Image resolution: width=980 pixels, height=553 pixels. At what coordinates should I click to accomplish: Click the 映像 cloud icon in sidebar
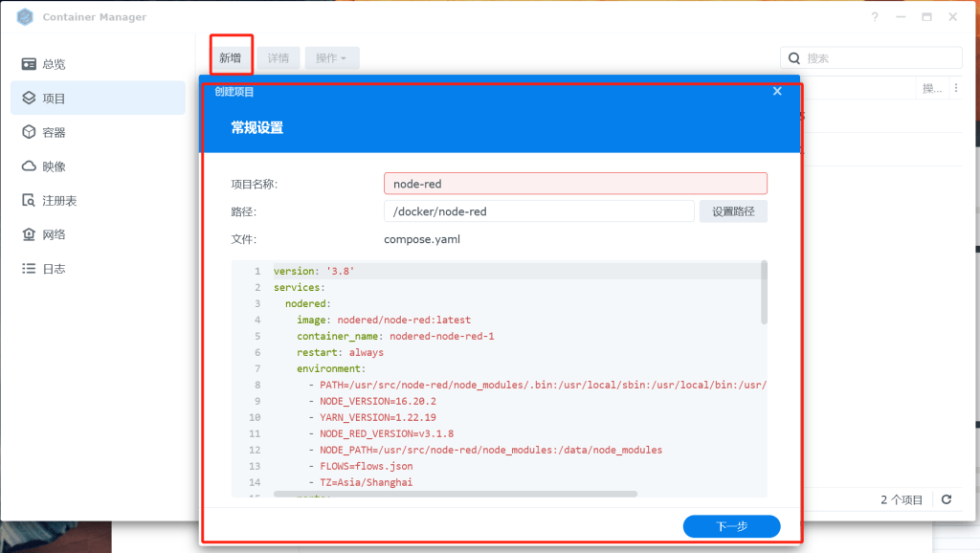pos(29,166)
